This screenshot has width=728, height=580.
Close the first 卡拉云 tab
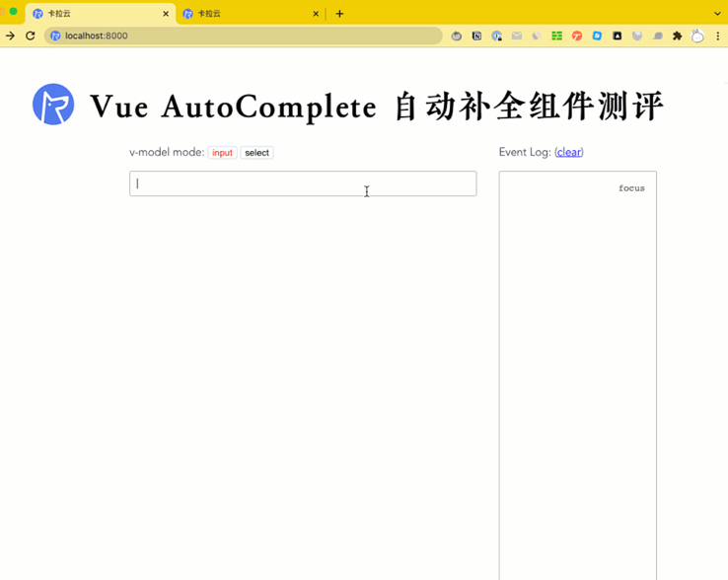point(166,14)
